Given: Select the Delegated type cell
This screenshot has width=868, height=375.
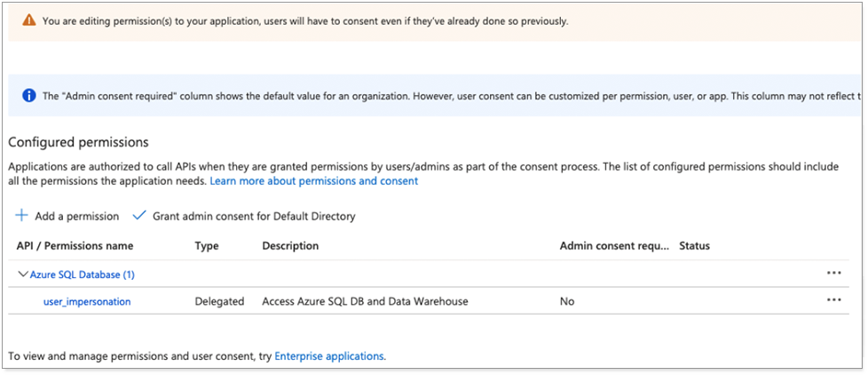Looking at the screenshot, I should coord(219,301).
